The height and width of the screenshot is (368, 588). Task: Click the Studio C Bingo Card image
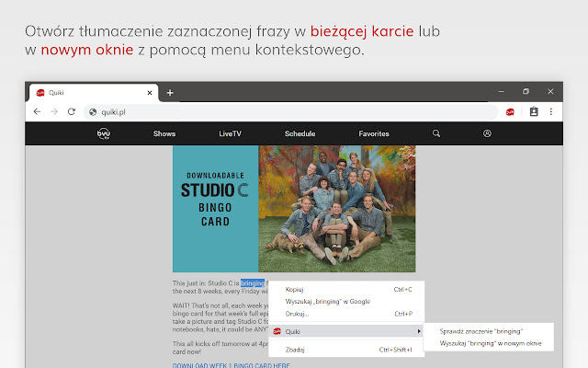[x=294, y=209]
